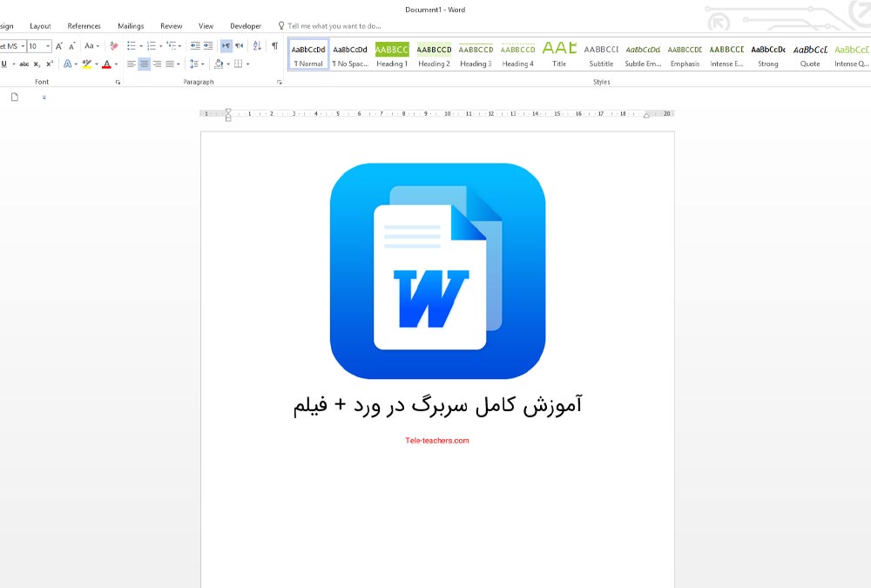This screenshot has height=588, width=871.
Task: Increase font size with Grow Font
Action: (x=59, y=46)
